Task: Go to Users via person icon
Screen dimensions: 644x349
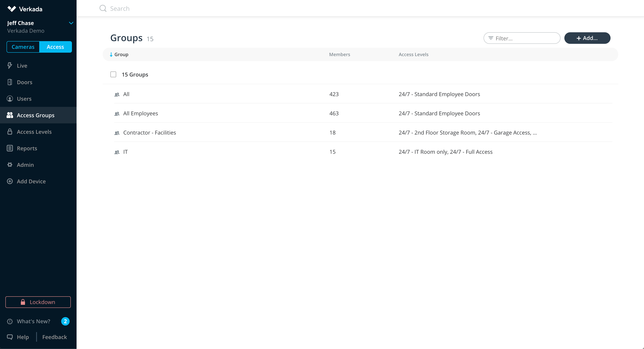Action: [10, 99]
